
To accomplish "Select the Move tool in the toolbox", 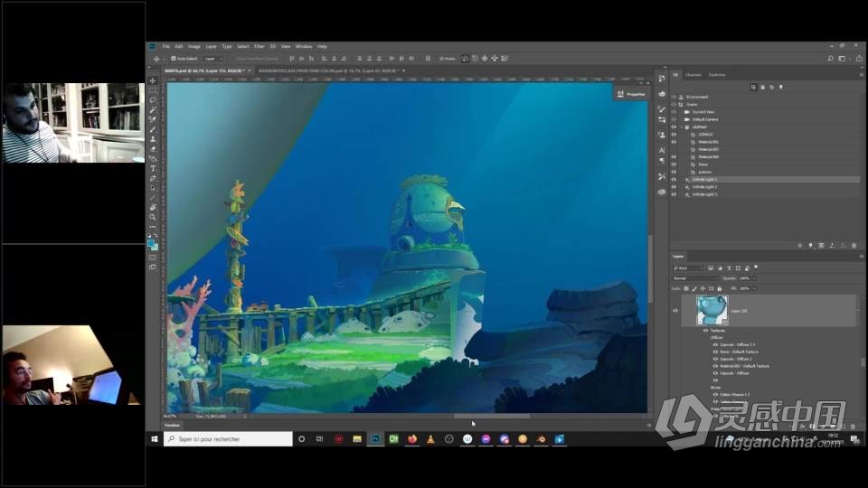I will coord(153,80).
